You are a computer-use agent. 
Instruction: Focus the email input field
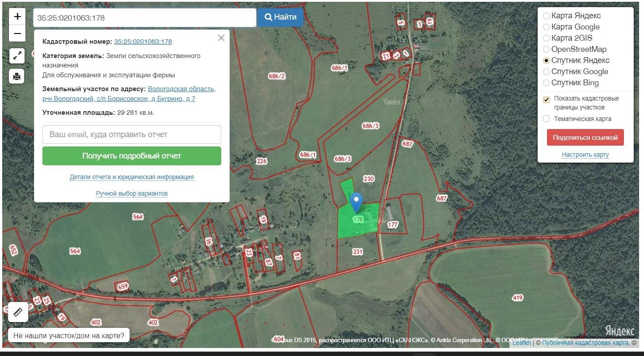132,134
